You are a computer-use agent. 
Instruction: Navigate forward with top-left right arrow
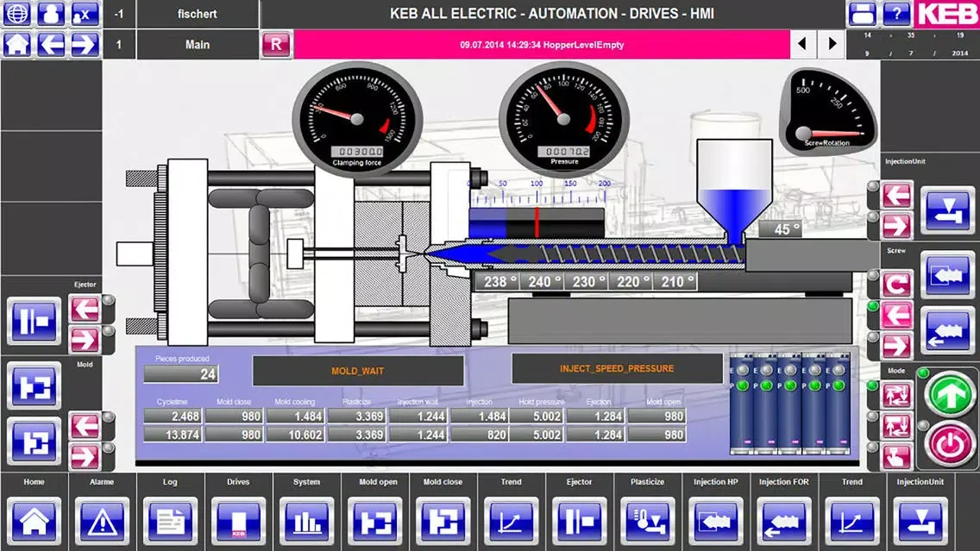pyautogui.click(x=85, y=44)
